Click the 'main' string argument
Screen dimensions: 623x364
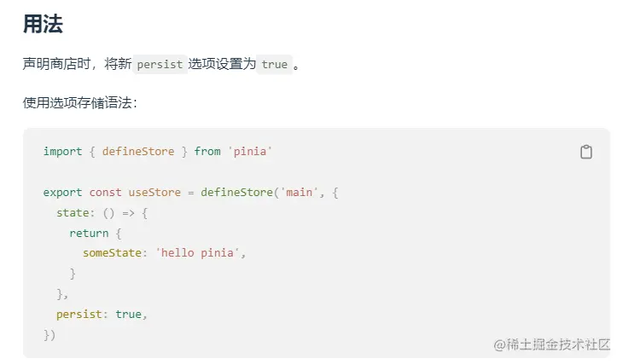(299, 193)
